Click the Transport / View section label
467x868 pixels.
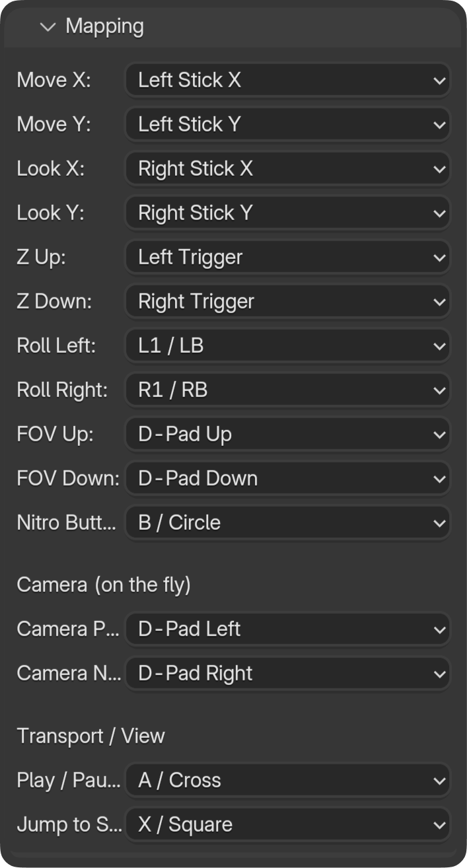[x=92, y=735]
